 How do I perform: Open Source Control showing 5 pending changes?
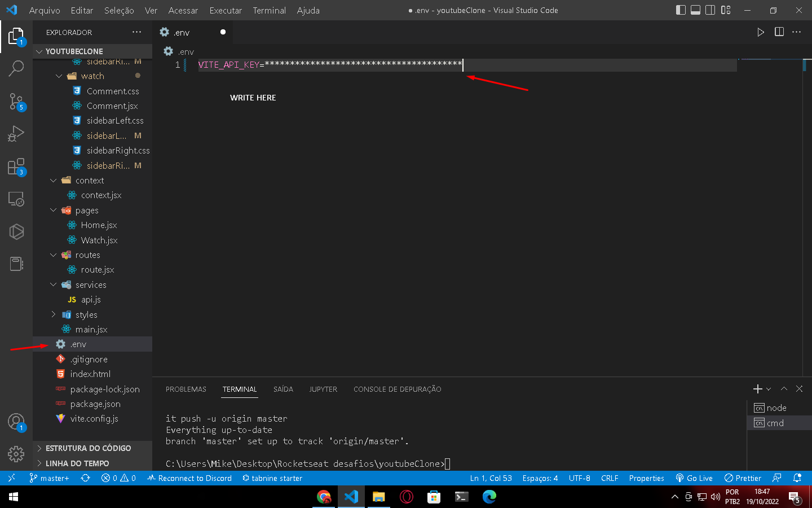[16, 100]
